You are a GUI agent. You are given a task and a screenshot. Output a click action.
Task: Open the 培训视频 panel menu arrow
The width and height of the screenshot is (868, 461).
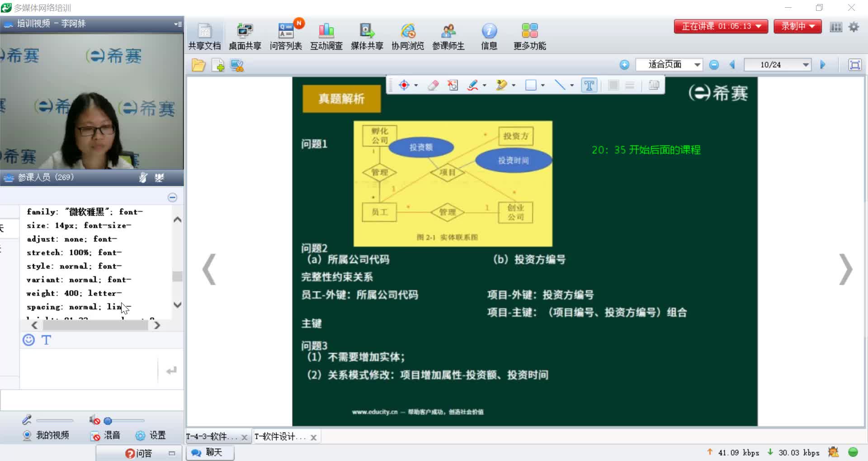(x=177, y=24)
